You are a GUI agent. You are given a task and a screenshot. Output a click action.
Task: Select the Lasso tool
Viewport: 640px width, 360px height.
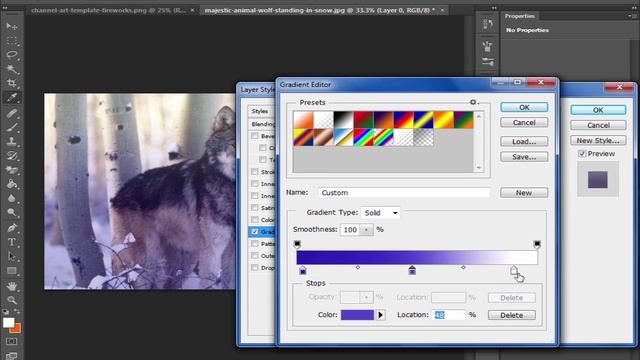point(11,54)
